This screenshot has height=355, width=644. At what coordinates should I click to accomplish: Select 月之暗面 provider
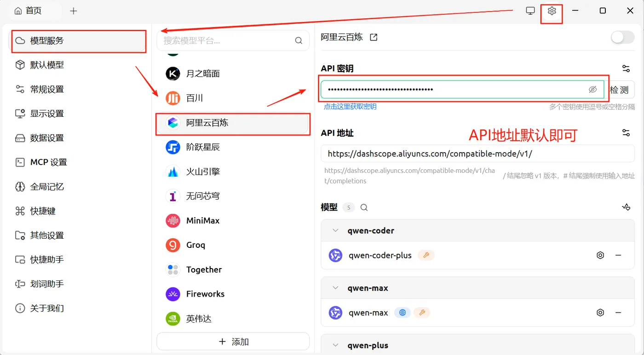point(233,74)
